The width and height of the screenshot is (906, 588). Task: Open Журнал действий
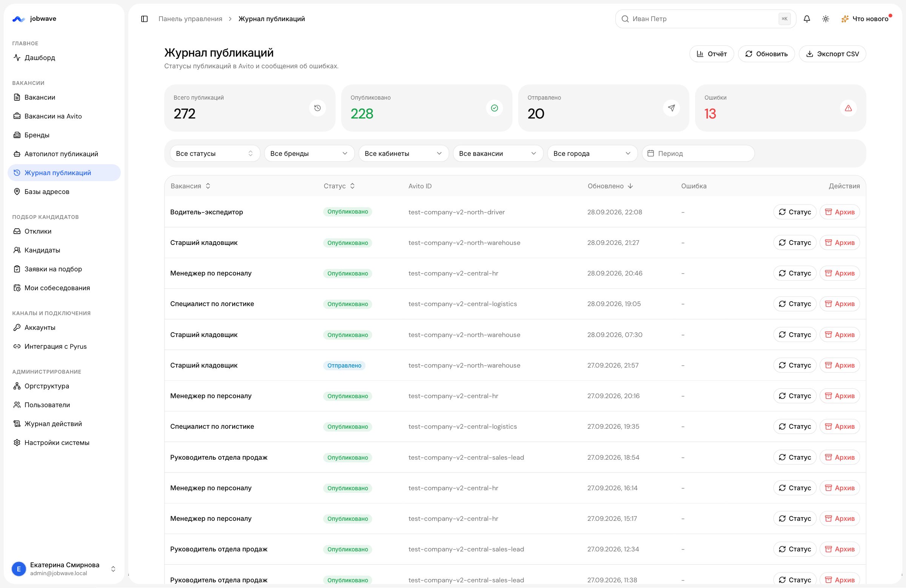[64, 423]
